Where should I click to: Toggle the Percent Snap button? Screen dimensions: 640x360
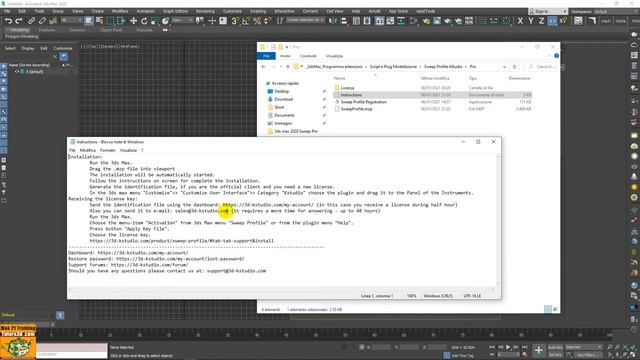tap(257, 21)
